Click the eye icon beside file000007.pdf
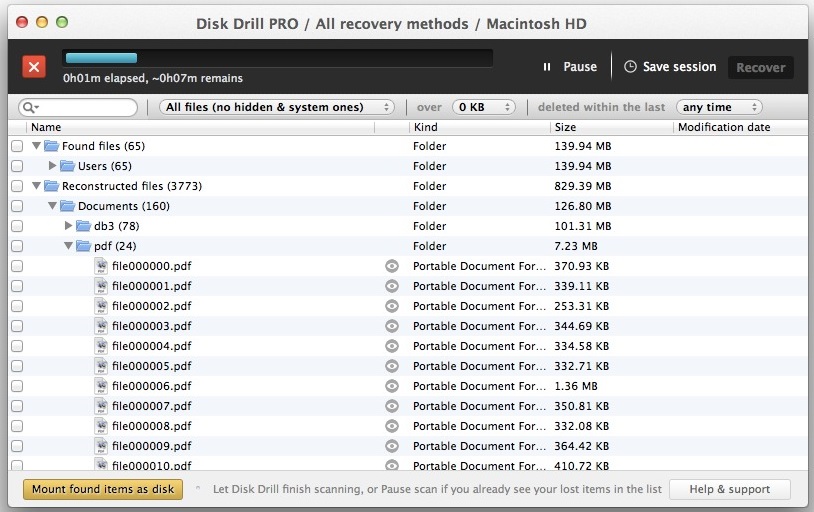814x512 pixels. [392, 406]
